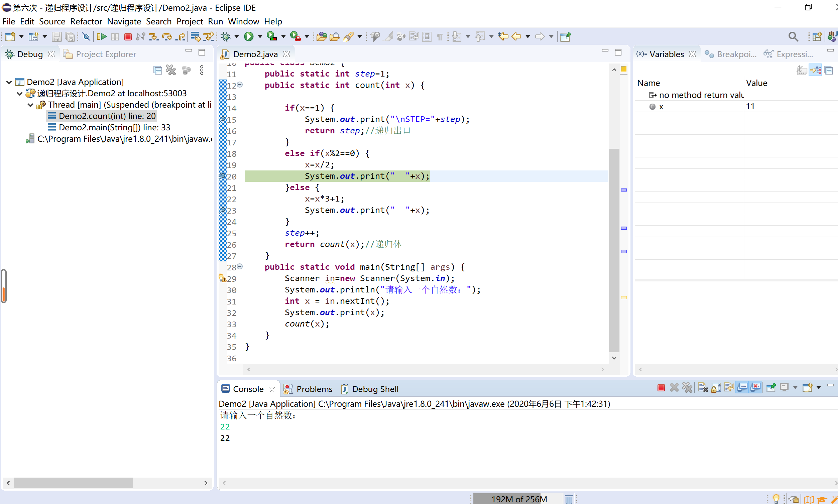Click the Save All icon

pos(70,36)
